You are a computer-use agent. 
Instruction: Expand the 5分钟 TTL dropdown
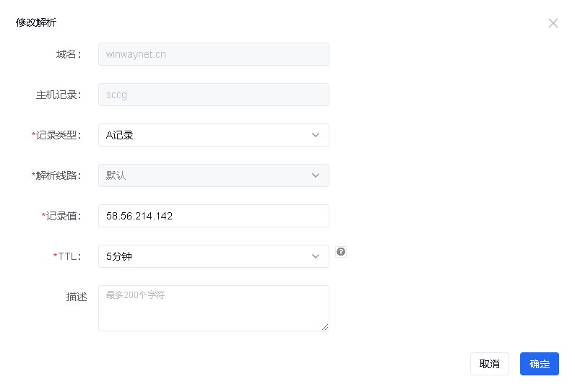[x=214, y=256]
